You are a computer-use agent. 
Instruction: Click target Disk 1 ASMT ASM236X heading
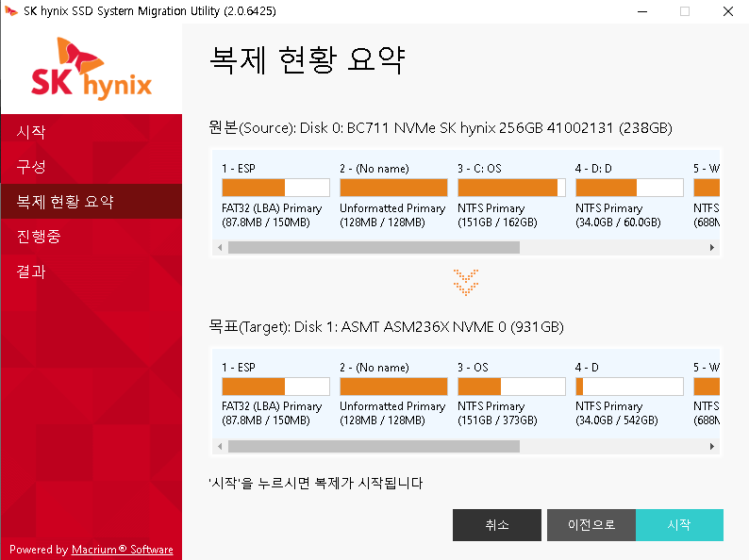tap(387, 327)
